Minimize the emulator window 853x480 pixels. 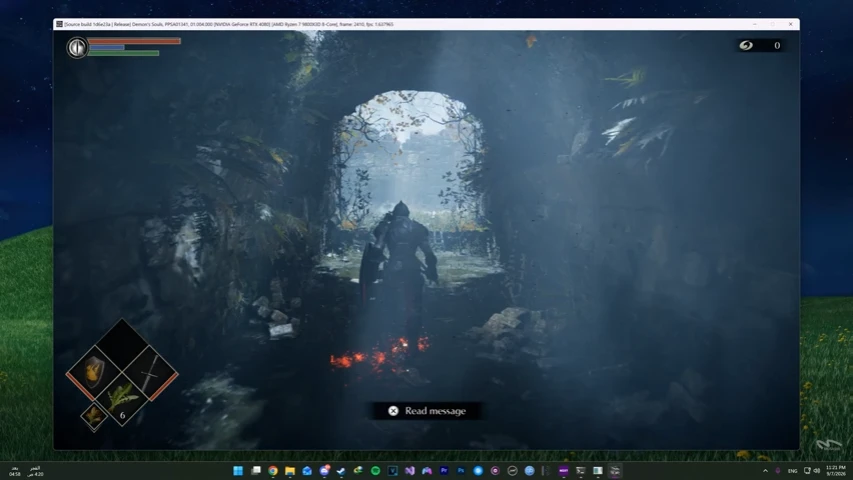[755, 24]
